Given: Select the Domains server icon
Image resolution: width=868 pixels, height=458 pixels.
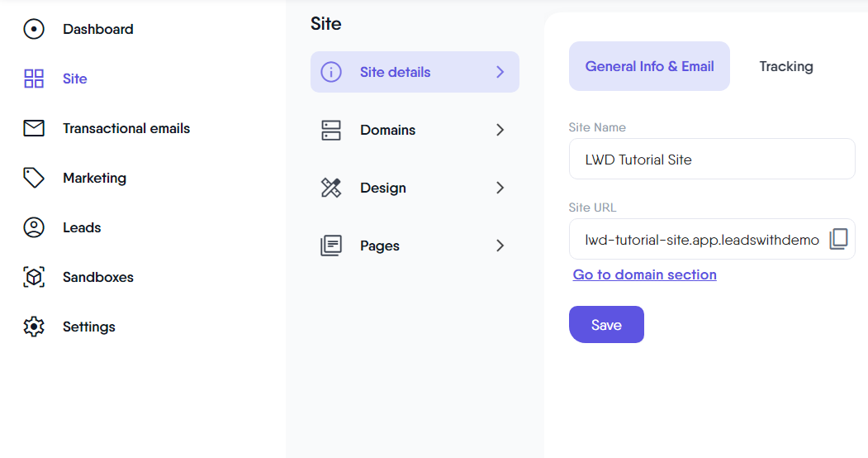Looking at the screenshot, I should (331, 130).
